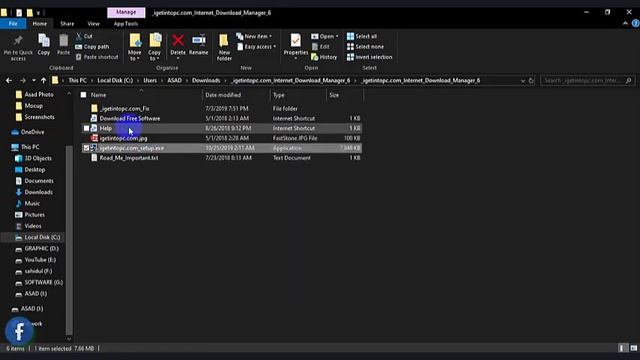The image size is (640, 360).
Task: Open Desktop in the sidebar
Action: coord(35,169)
